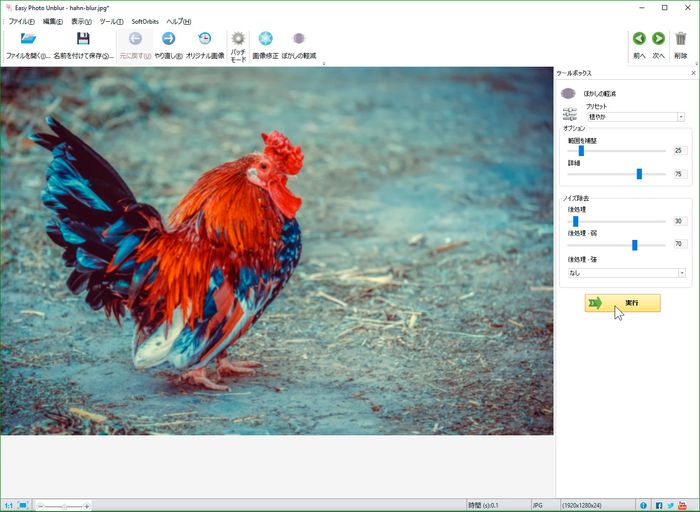Image resolution: width=700 pixels, height=512 pixels.
Task: Open the info icon in status bar
Action: point(643,505)
